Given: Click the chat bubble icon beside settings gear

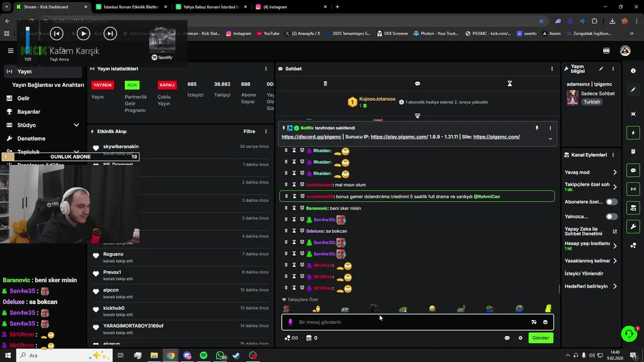Looking at the screenshot, I should [x=507, y=338].
